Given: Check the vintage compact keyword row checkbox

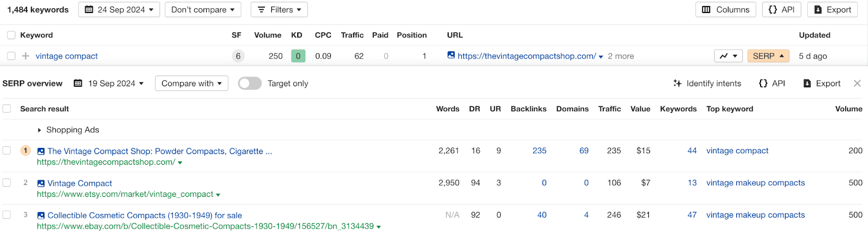Looking at the screenshot, I should click(x=11, y=56).
